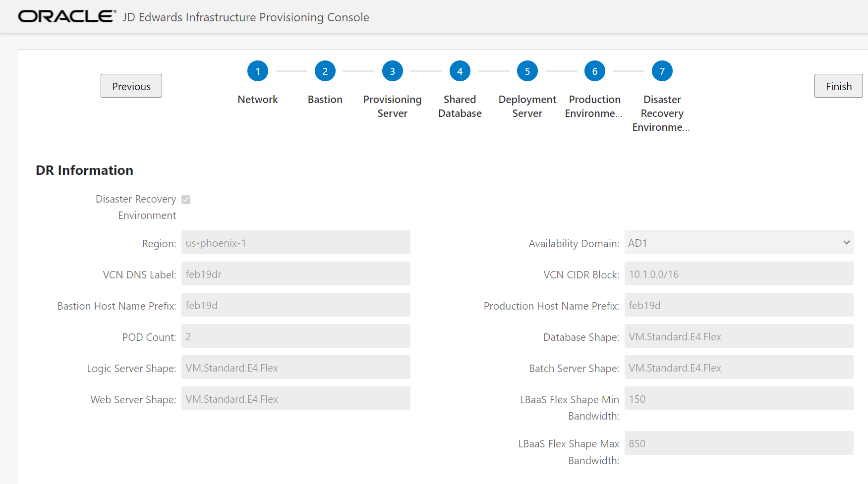Select the Database Shape field
This screenshot has height=484, width=868.
coord(738,336)
